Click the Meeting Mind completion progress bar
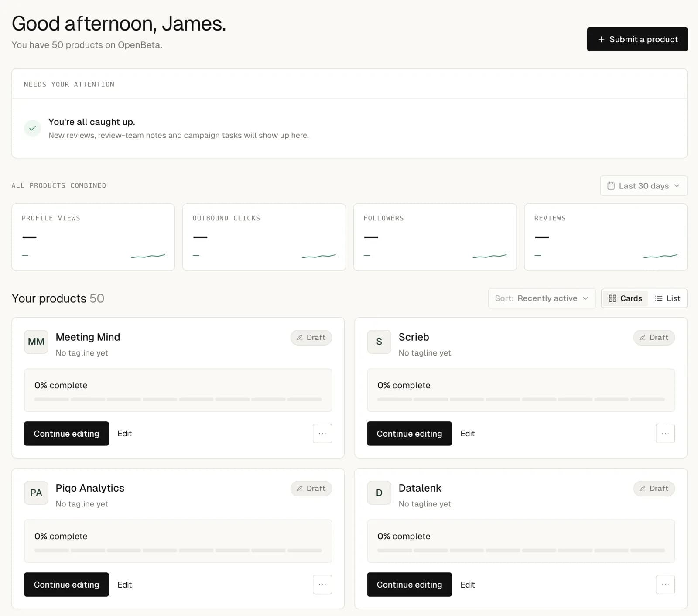 (178, 400)
